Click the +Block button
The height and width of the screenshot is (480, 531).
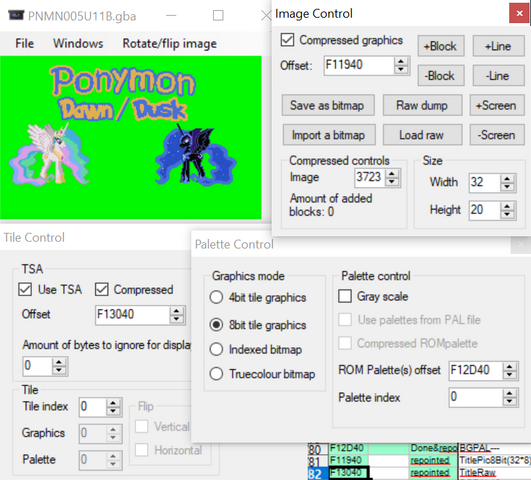[x=441, y=46]
